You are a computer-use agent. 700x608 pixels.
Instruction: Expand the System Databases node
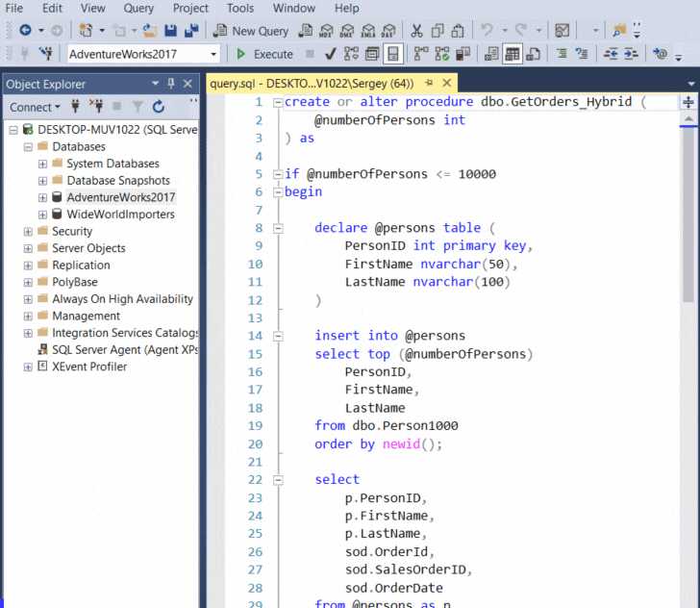[42, 164]
